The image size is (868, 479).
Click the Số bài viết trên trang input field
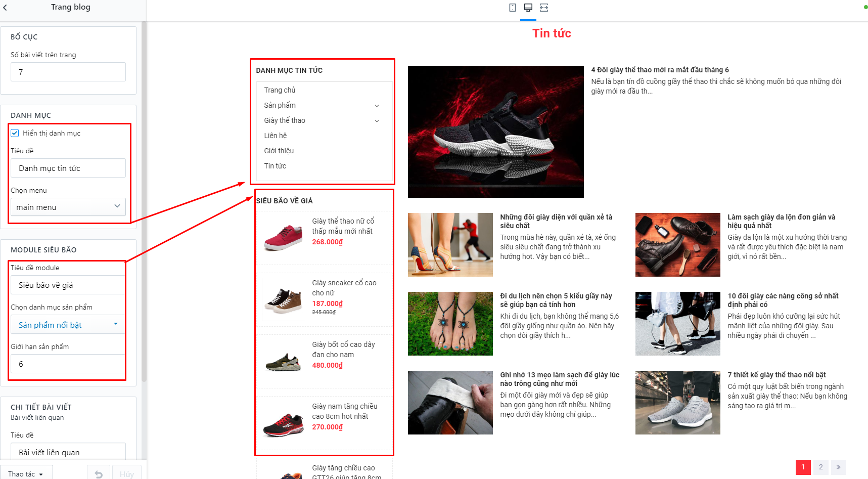pyautogui.click(x=68, y=72)
